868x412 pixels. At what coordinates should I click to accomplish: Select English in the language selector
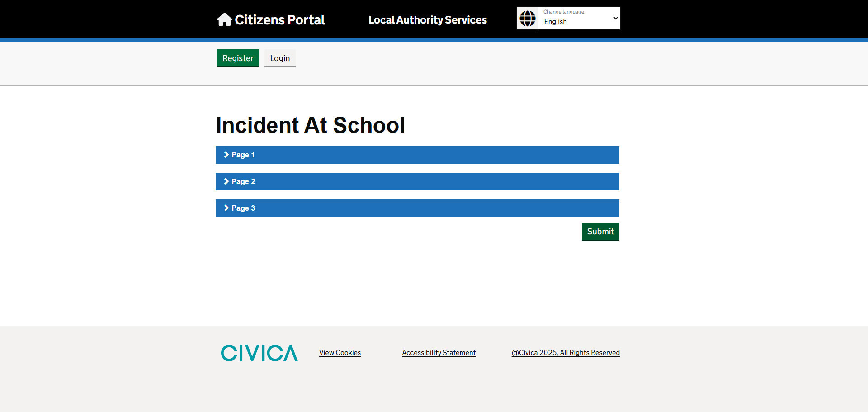tap(579, 21)
